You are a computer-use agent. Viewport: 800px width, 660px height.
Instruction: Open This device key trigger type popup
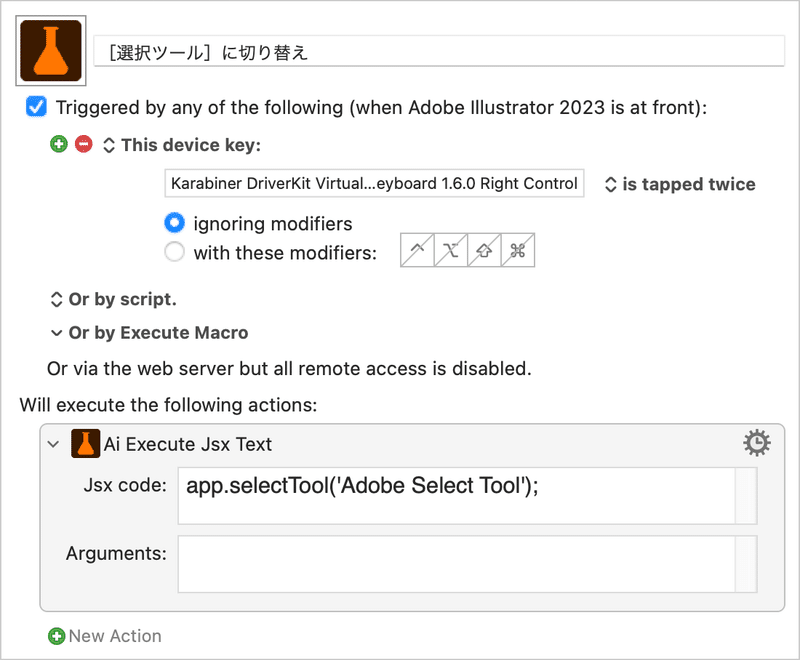pyautogui.click(x=182, y=145)
